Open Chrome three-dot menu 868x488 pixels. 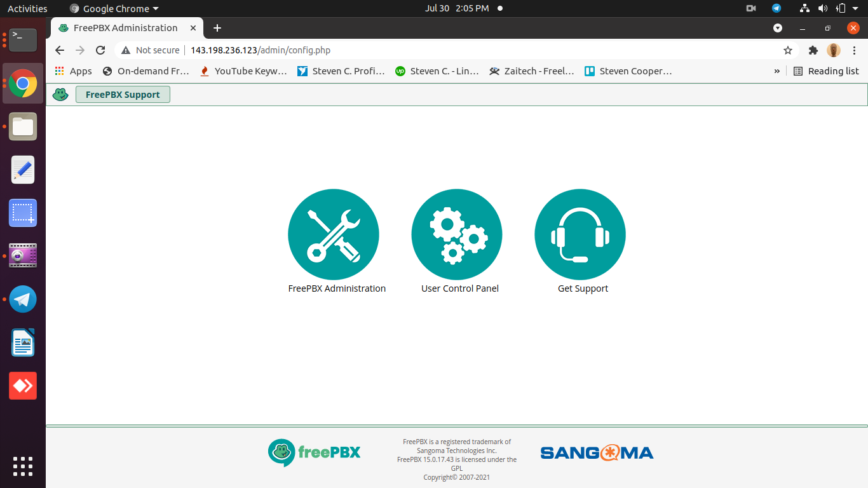coord(854,50)
